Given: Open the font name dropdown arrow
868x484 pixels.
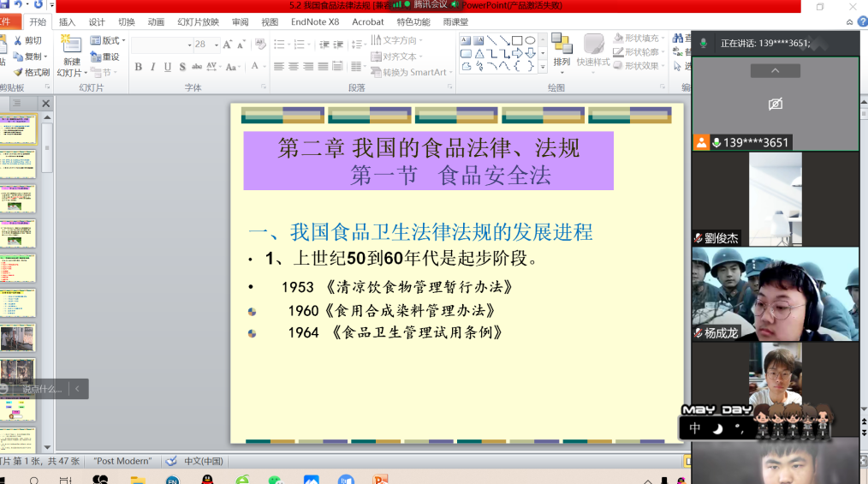Looking at the screenshot, I should pyautogui.click(x=189, y=45).
